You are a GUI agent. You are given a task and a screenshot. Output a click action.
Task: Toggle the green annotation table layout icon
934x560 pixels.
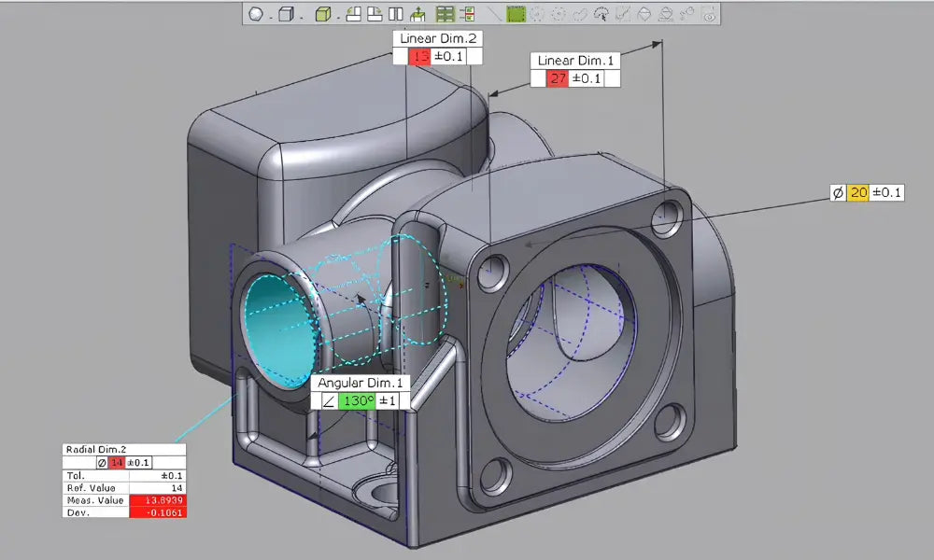445,14
